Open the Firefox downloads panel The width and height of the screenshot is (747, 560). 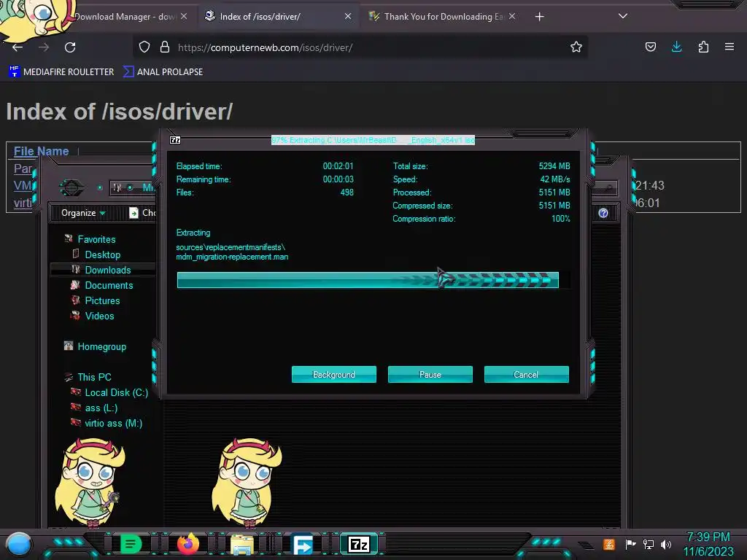676,47
